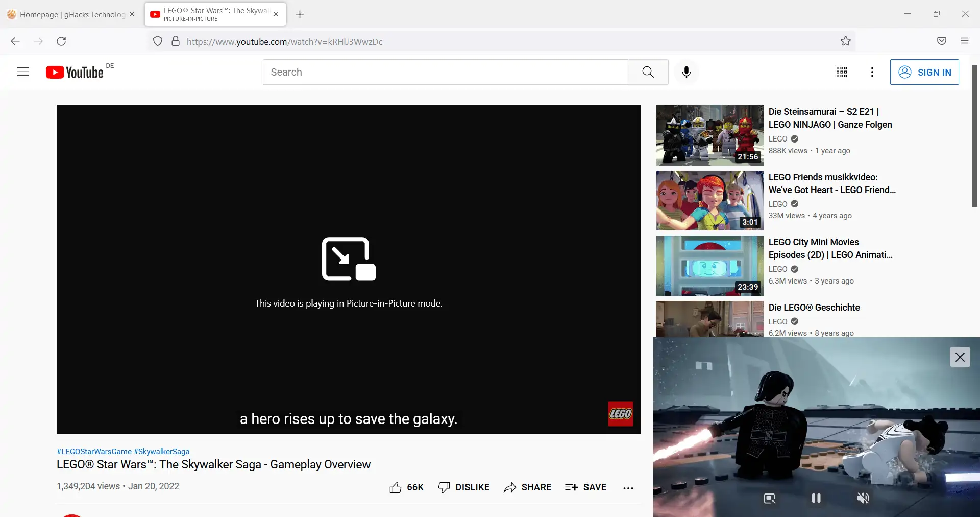Image resolution: width=980 pixels, height=517 pixels.
Task: Switch to the Homepage gHacks tab
Action: (71, 14)
